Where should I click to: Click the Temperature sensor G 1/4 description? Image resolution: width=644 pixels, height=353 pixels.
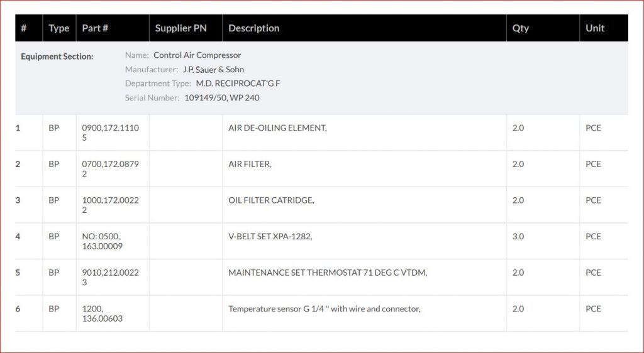pos(324,309)
